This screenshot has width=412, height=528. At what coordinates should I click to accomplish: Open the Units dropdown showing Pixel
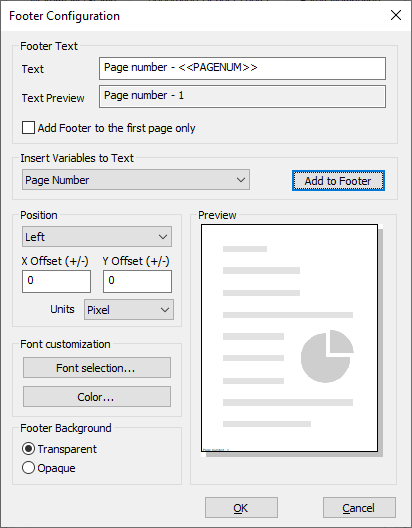pos(129,309)
